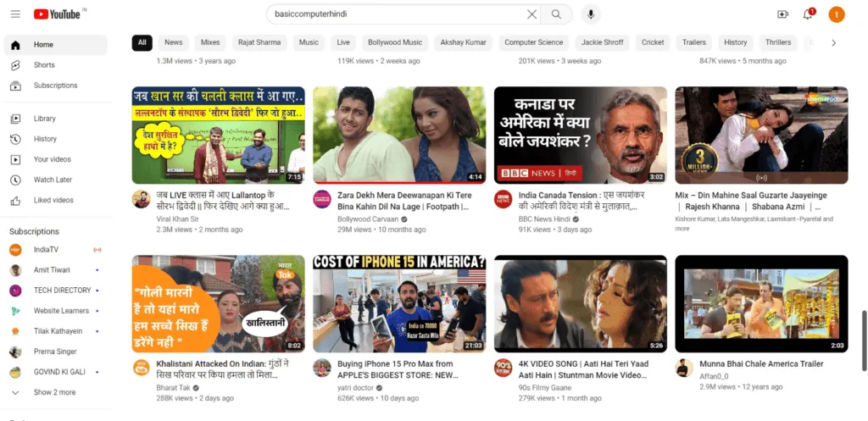
Task: Open GOVIND KI GALI subscription channel
Action: coord(55,373)
